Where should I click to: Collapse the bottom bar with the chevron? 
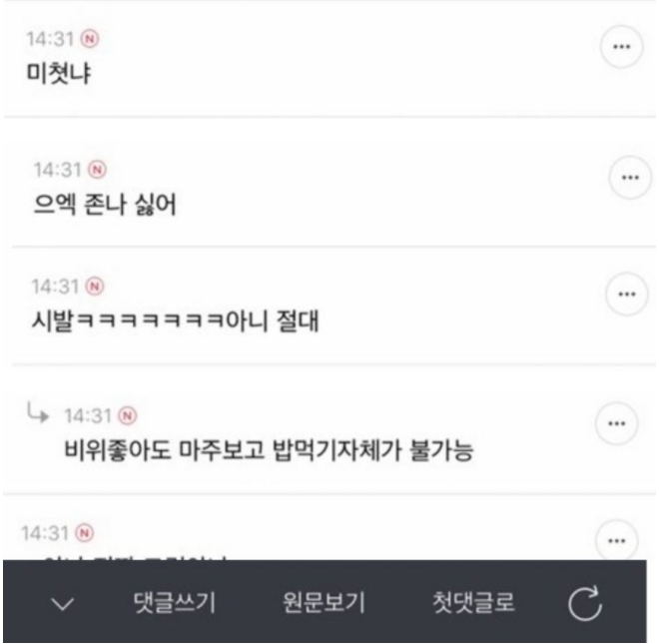(x=63, y=604)
